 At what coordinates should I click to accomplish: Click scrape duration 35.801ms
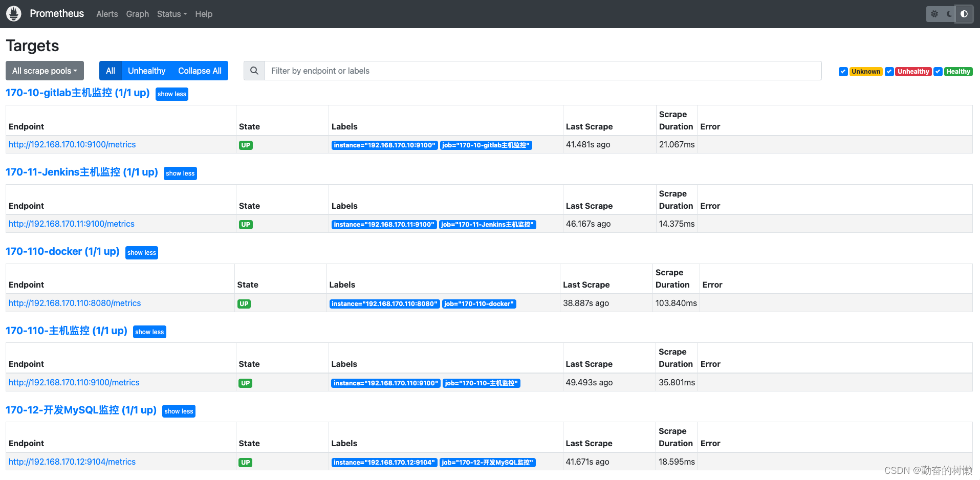[677, 382]
